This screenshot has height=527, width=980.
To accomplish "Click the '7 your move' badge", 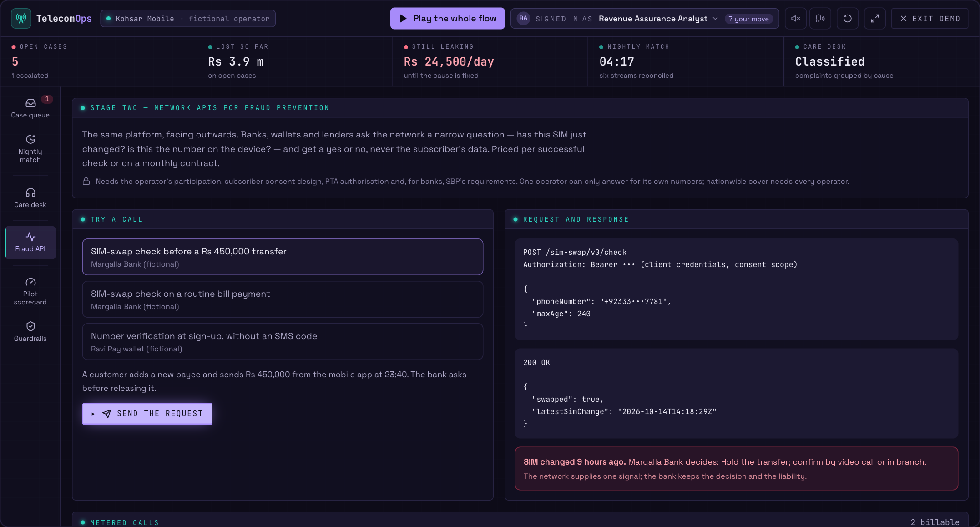I will pyautogui.click(x=748, y=19).
